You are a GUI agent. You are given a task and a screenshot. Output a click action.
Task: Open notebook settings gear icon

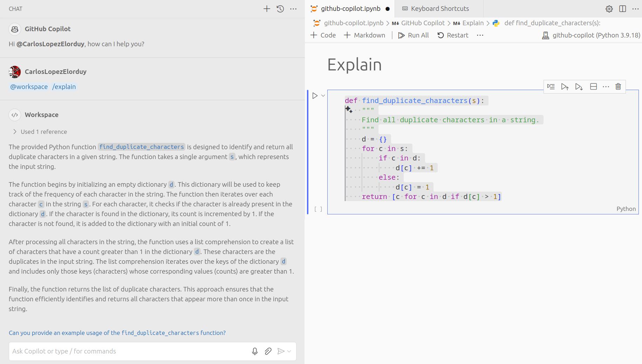tap(609, 9)
